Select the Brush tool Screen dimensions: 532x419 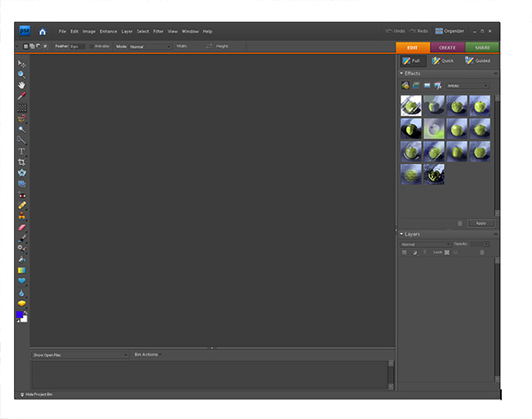click(21, 238)
